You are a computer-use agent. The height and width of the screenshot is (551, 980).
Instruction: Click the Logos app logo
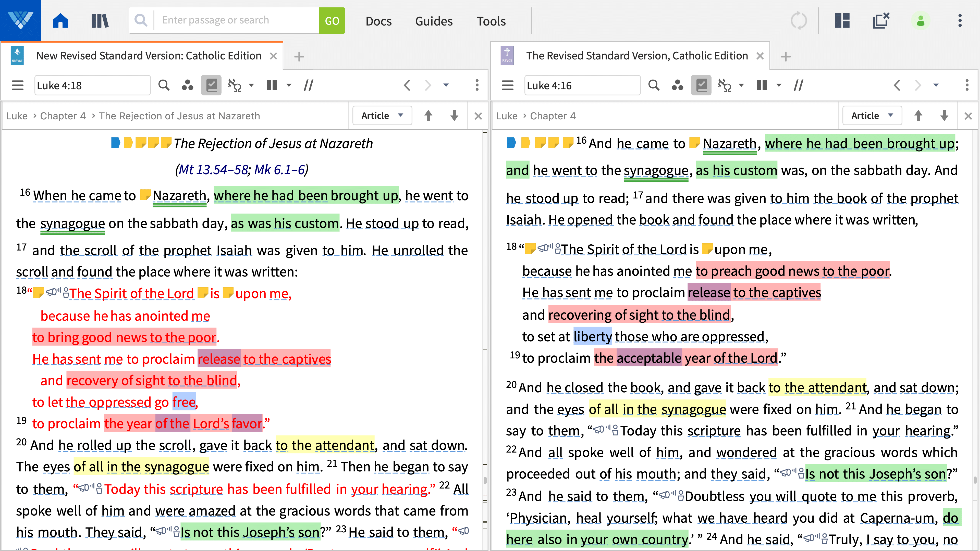click(x=20, y=20)
